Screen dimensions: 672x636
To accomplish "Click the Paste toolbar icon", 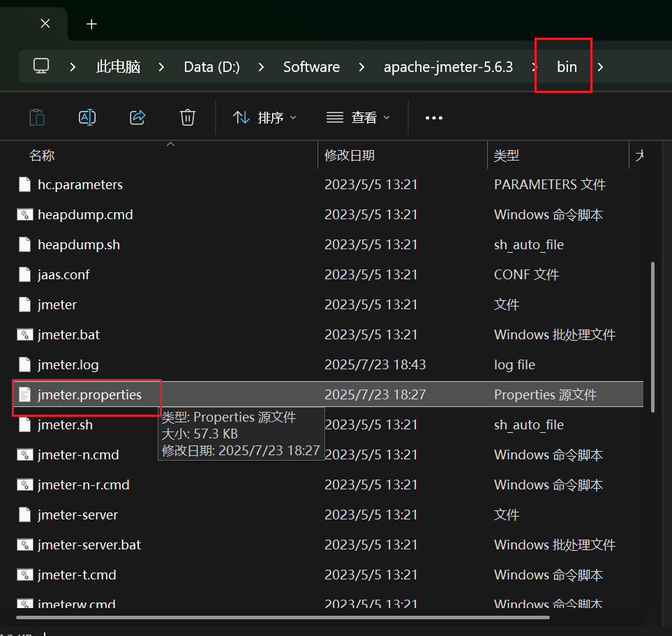I will (37, 117).
